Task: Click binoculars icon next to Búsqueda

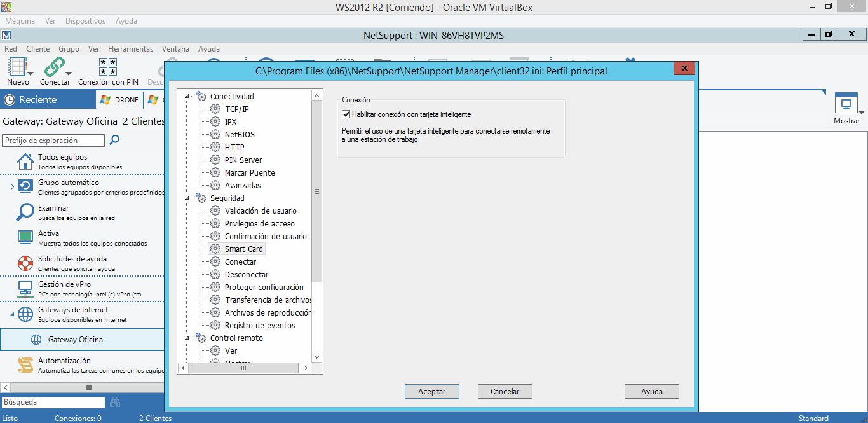Action: [x=115, y=402]
